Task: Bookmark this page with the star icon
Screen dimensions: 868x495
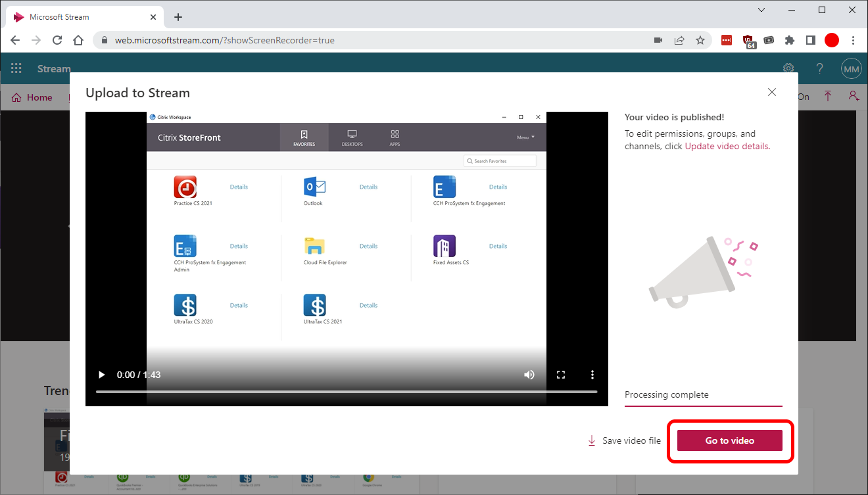Action: tap(700, 40)
